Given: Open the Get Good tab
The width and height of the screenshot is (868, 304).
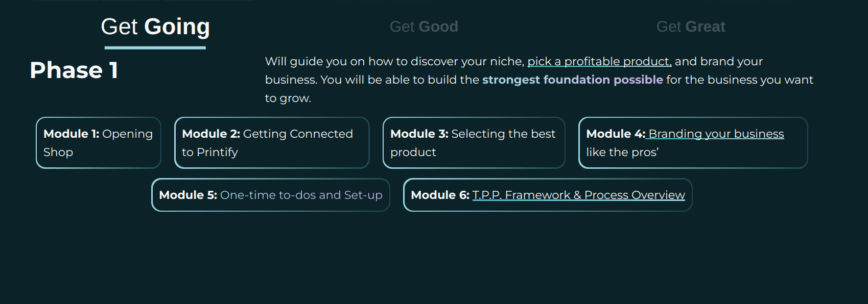Looking at the screenshot, I should (x=424, y=27).
